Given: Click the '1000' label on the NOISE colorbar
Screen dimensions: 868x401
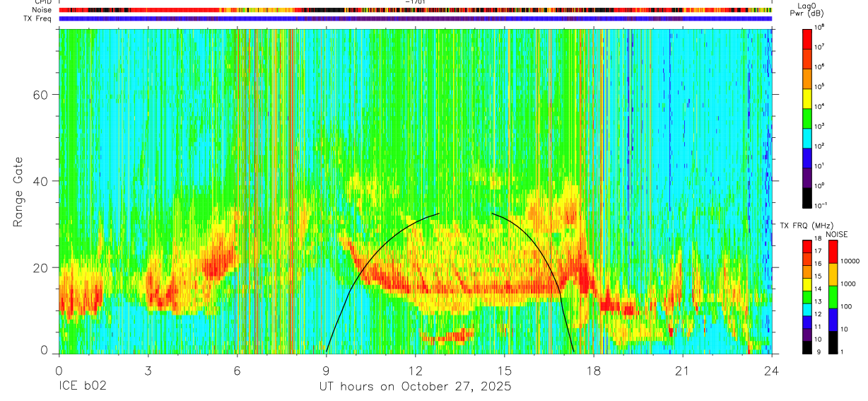Looking at the screenshot, I should pos(850,284).
